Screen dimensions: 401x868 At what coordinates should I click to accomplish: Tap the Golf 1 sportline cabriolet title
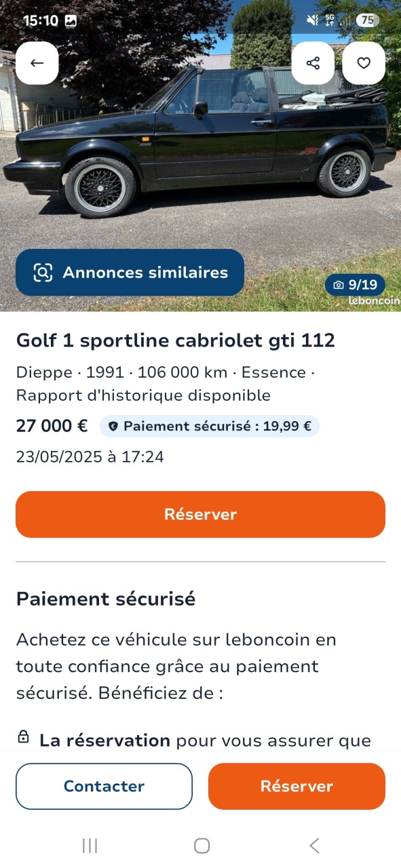(x=176, y=340)
